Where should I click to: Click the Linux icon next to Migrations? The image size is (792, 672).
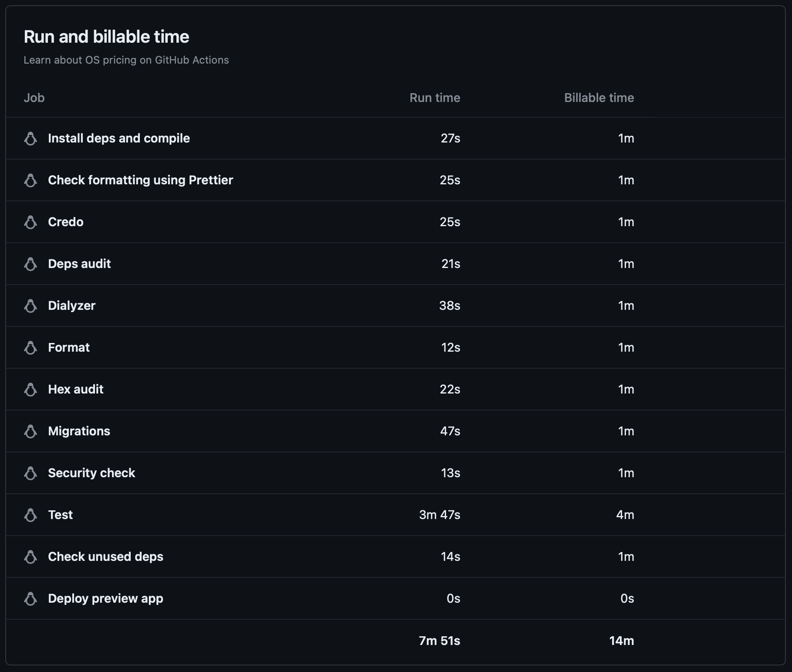pos(30,431)
